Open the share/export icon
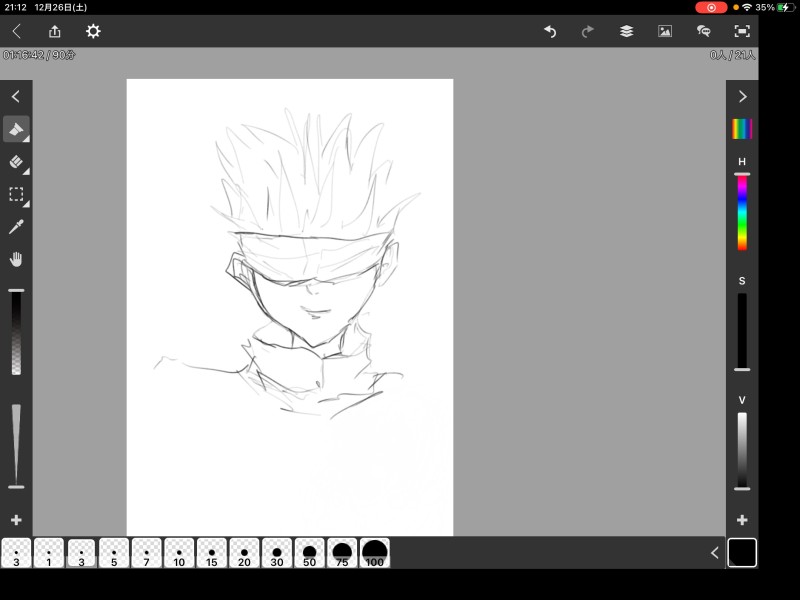This screenshot has width=800, height=600. (x=55, y=32)
